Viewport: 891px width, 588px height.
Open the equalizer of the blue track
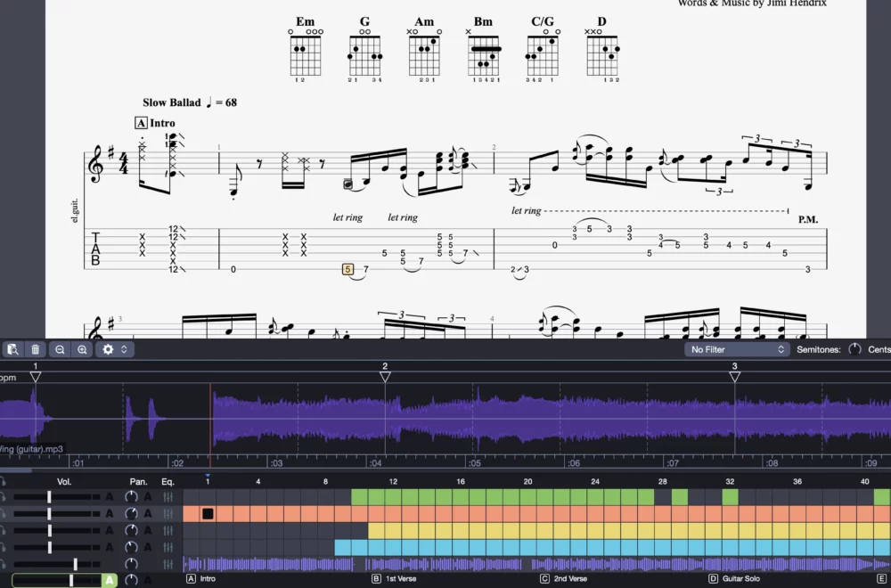(x=168, y=547)
